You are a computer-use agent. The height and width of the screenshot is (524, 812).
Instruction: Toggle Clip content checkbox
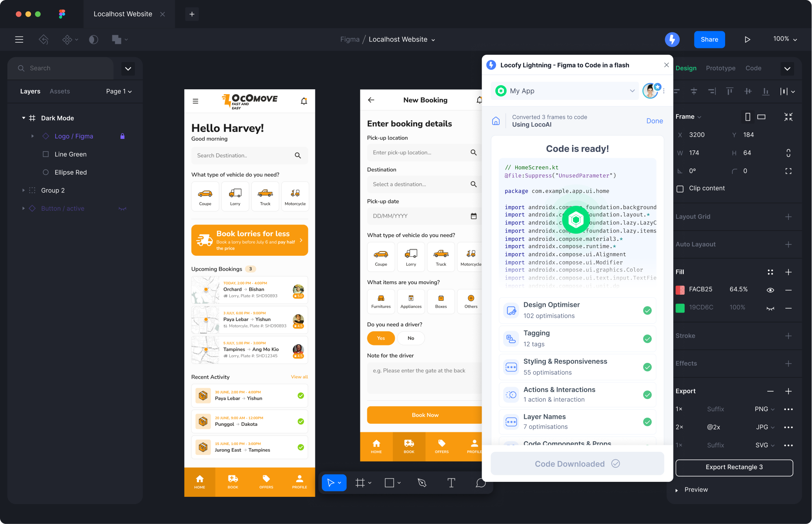point(680,188)
